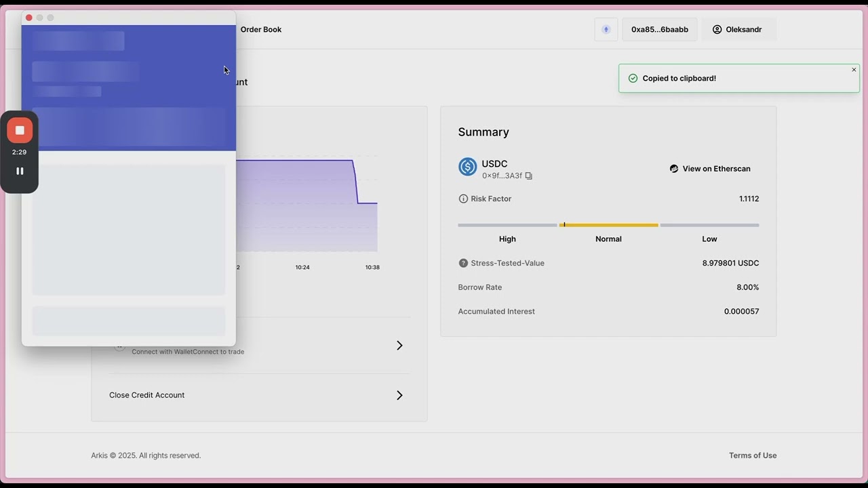Expand the WalletConnect trade row chevron

(399, 346)
